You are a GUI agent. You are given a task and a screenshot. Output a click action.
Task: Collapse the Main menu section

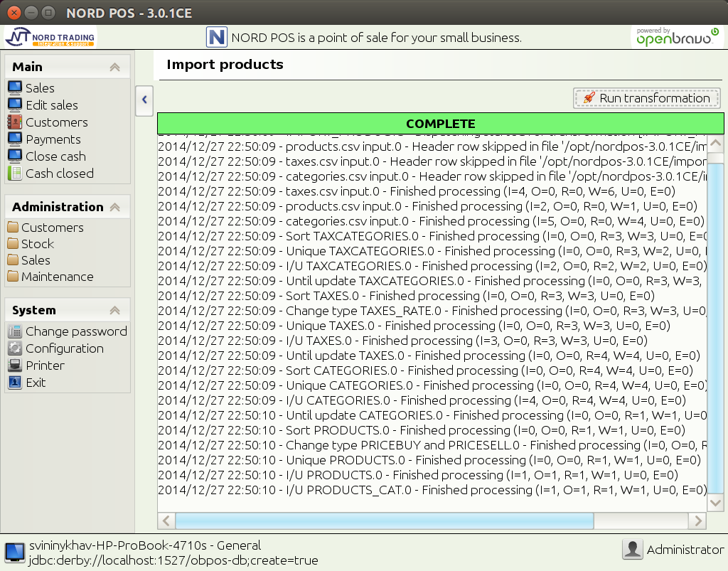pyautogui.click(x=114, y=67)
